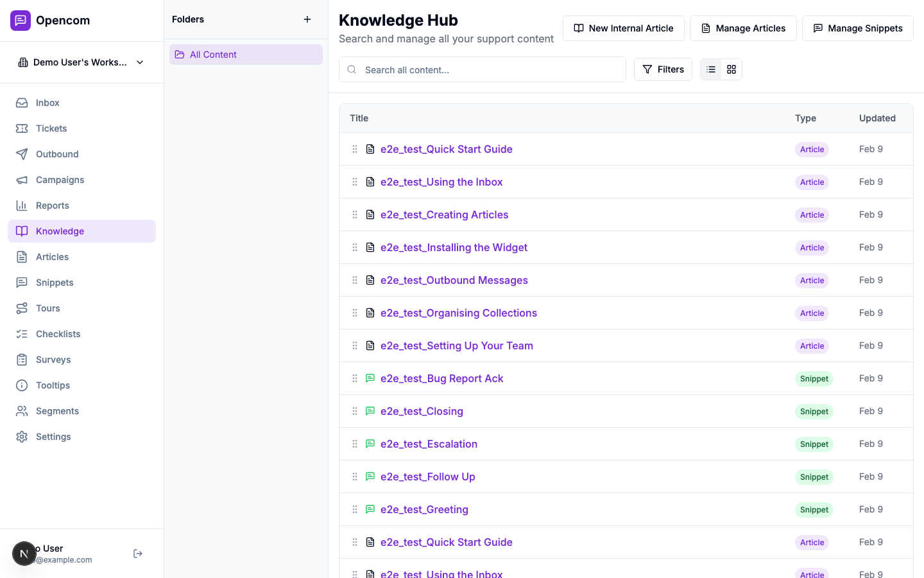Image resolution: width=924 pixels, height=578 pixels.
Task: Click the Surveys icon
Action: (21, 360)
